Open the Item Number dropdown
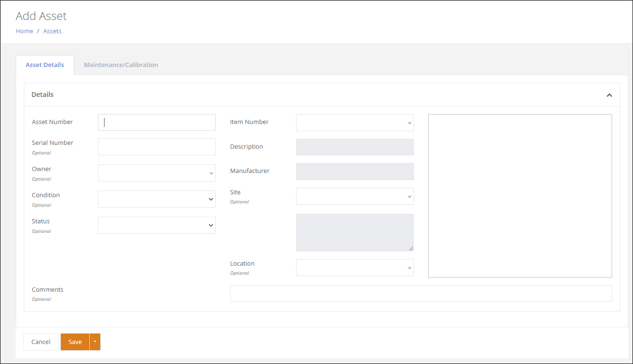The image size is (633, 364). click(x=355, y=123)
